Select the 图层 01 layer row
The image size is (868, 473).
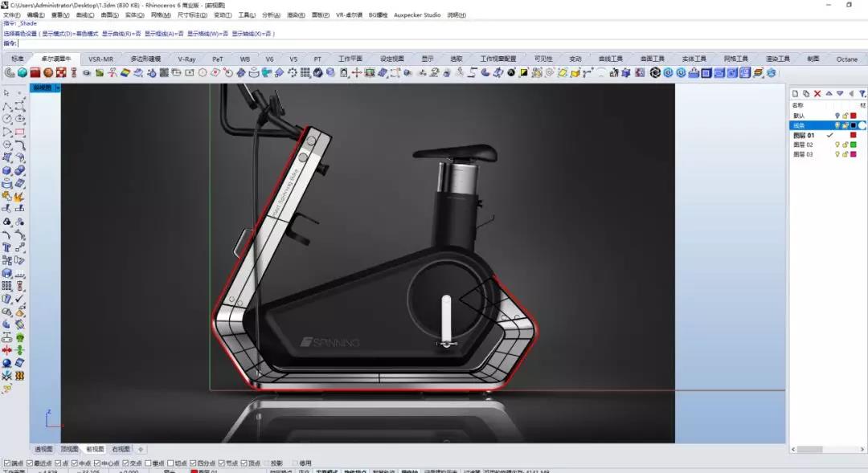(x=827, y=135)
